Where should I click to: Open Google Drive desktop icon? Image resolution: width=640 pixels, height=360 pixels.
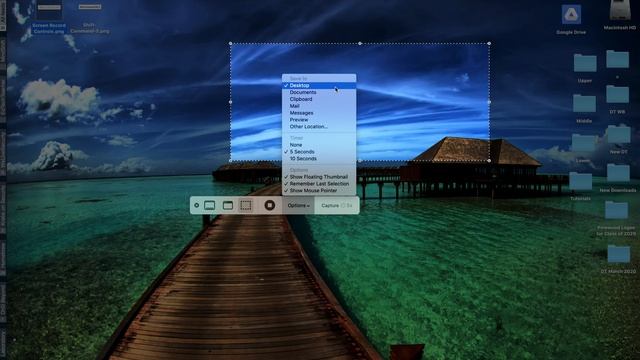coord(571,15)
